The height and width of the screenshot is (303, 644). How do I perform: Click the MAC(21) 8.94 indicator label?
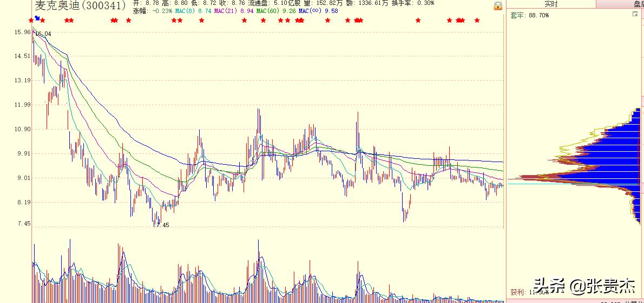click(x=234, y=11)
